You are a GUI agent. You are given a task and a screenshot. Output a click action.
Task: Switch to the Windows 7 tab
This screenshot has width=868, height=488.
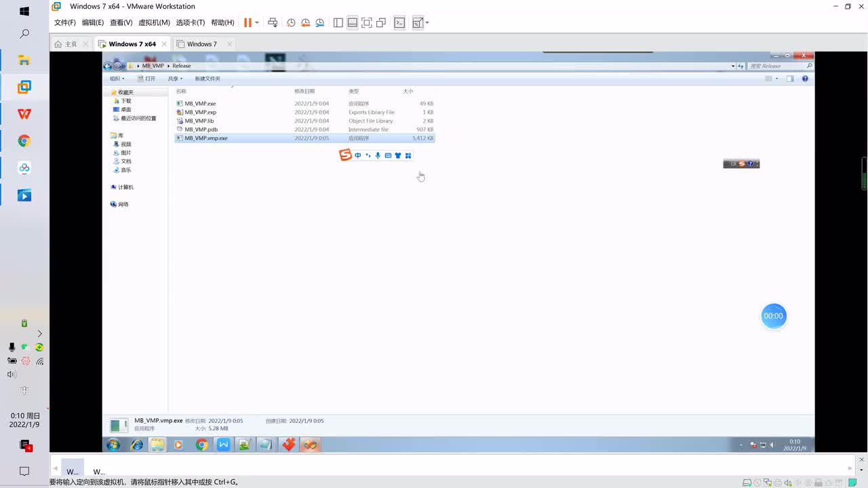tap(202, 44)
